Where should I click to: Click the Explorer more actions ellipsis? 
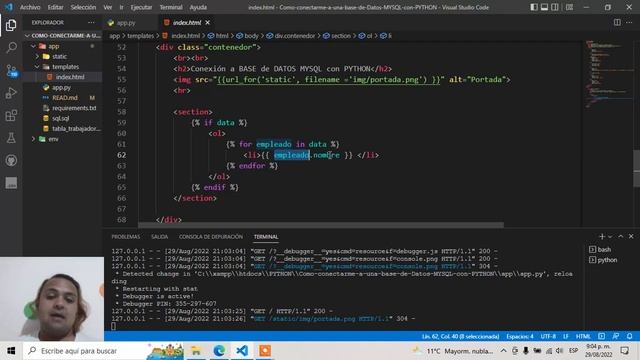pos(91,22)
